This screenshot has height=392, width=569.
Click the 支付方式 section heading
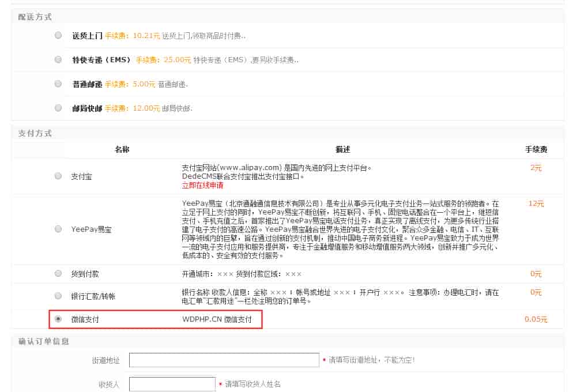pos(35,133)
